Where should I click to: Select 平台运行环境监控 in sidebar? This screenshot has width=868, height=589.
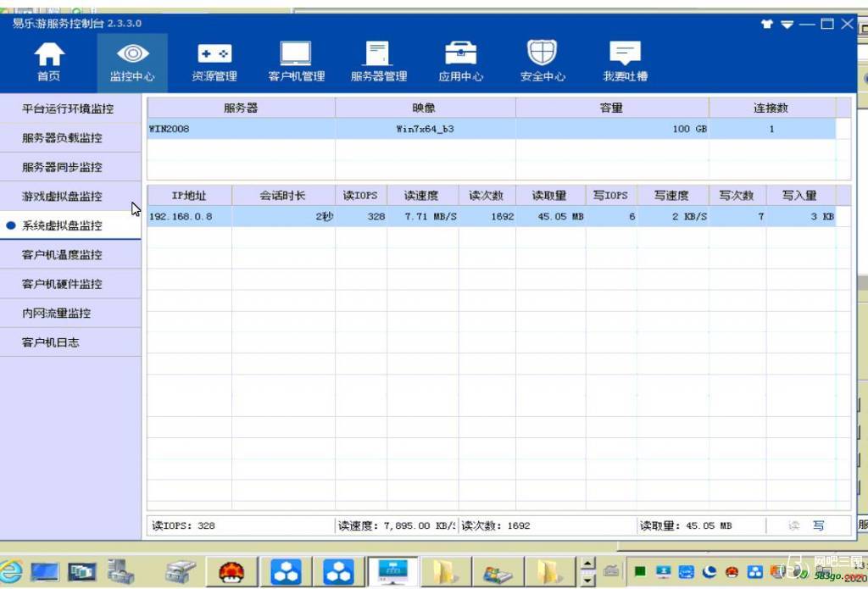71,108
